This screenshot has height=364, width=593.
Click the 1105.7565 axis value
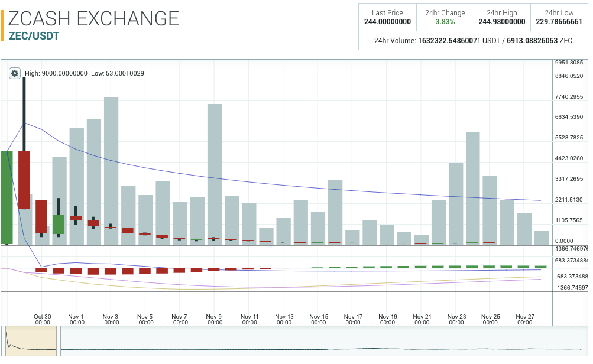(569, 220)
